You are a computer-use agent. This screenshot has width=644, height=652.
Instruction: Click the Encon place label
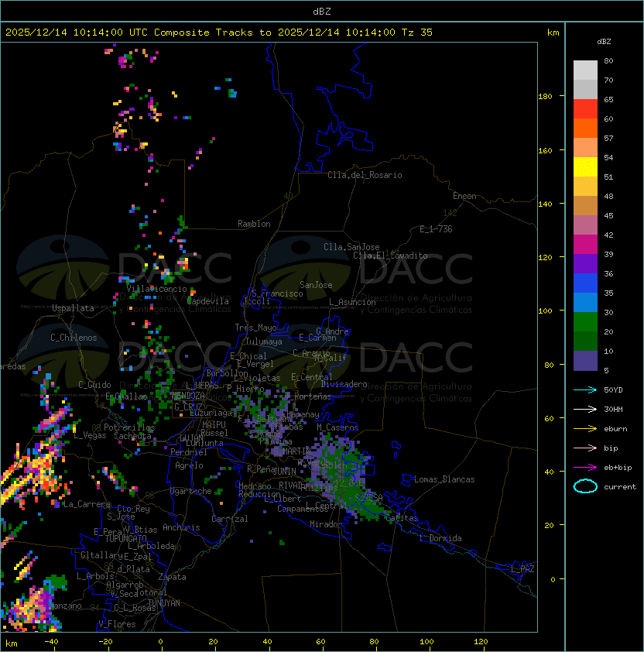pyautogui.click(x=464, y=196)
